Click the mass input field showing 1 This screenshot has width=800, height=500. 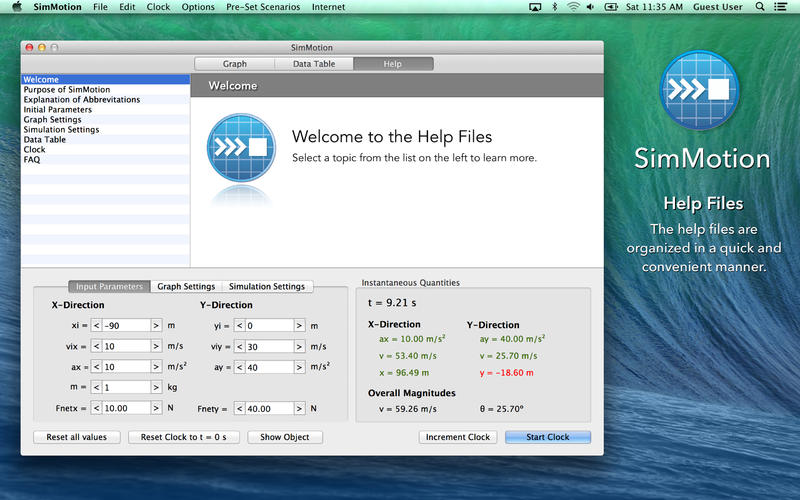pos(126,387)
